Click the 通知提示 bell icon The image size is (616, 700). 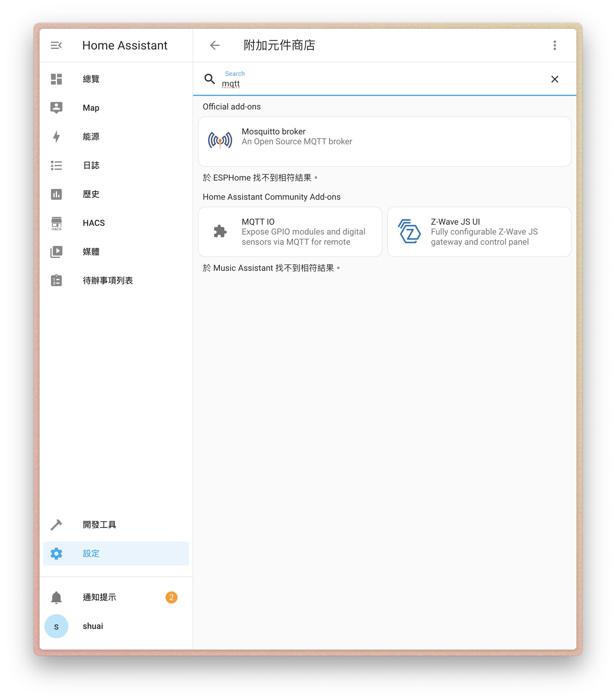tap(57, 597)
